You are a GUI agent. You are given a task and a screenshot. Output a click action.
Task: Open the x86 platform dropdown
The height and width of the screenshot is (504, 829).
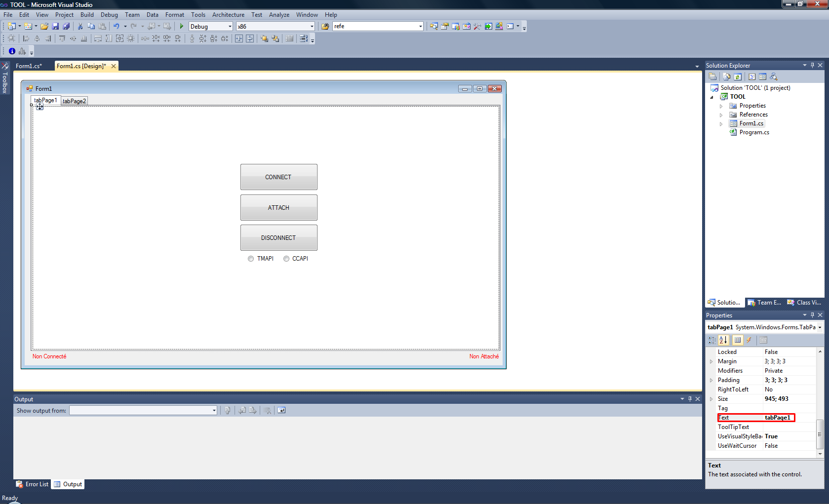(312, 26)
